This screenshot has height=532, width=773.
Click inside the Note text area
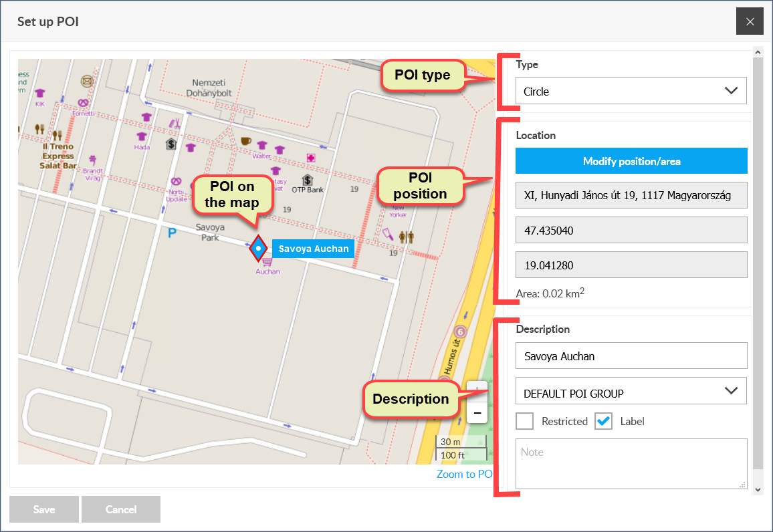coord(631,464)
